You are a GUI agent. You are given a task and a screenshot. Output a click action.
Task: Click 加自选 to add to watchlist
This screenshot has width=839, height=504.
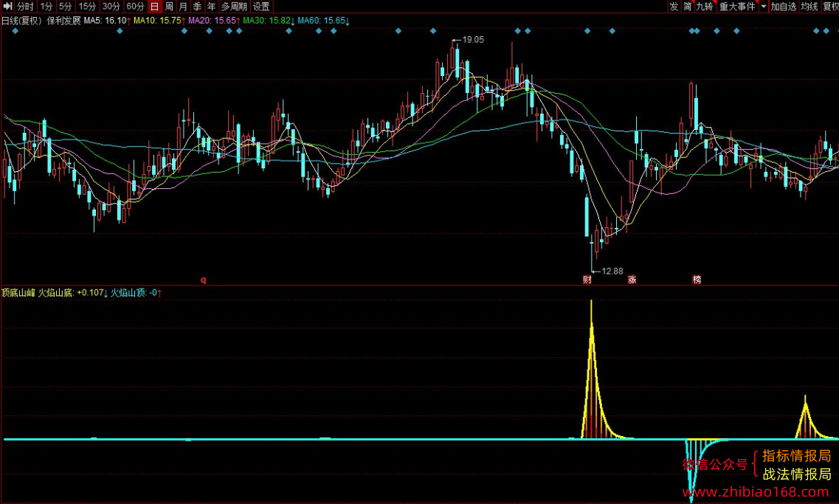[x=784, y=7]
